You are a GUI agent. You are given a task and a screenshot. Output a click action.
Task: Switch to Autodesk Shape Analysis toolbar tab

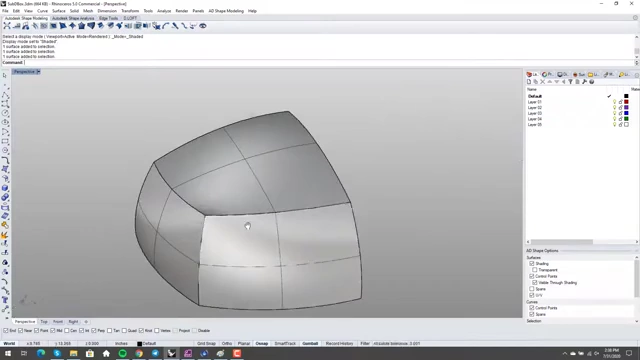pos(73,18)
